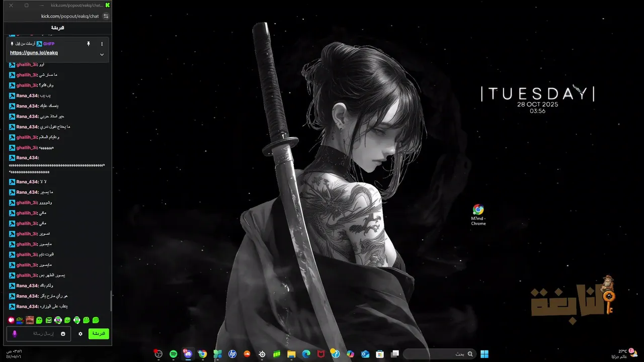The width and height of the screenshot is (644, 362).
Task: Switch to Google Chrome on the taskbar
Action: (x=202, y=354)
